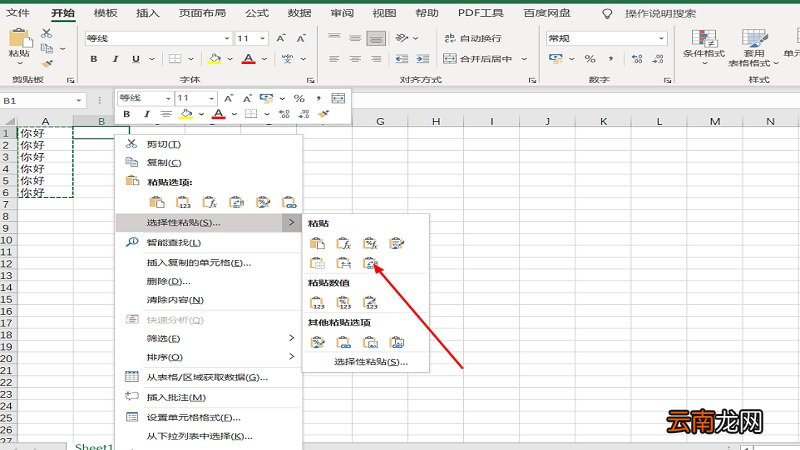Expand the 排序(O) submenu
Screen dimensions: 800x450
click(209, 357)
